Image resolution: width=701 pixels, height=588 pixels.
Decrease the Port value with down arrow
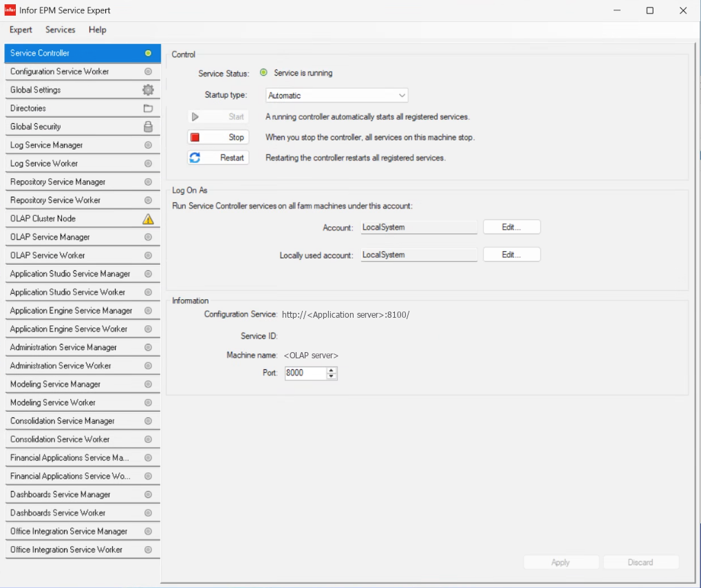(x=332, y=376)
